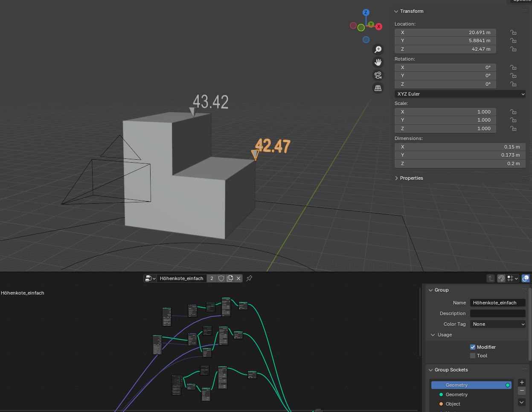Lock the Scale X value
The height and width of the screenshot is (412, 532).
pos(513,112)
